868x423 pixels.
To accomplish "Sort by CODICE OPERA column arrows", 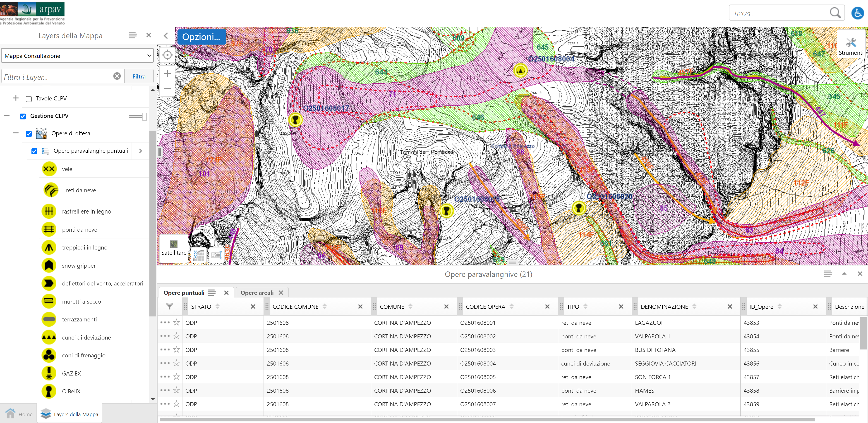I will 511,306.
